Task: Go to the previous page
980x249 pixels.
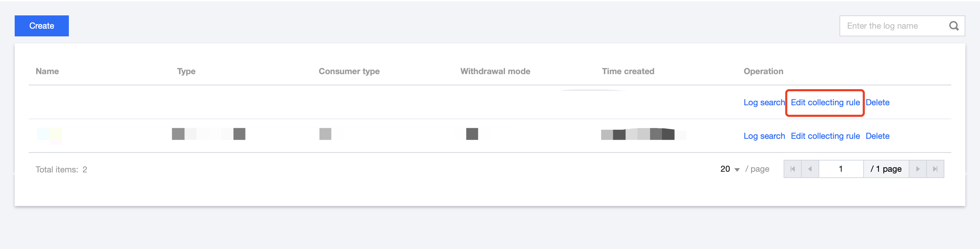Action: coord(810,169)
